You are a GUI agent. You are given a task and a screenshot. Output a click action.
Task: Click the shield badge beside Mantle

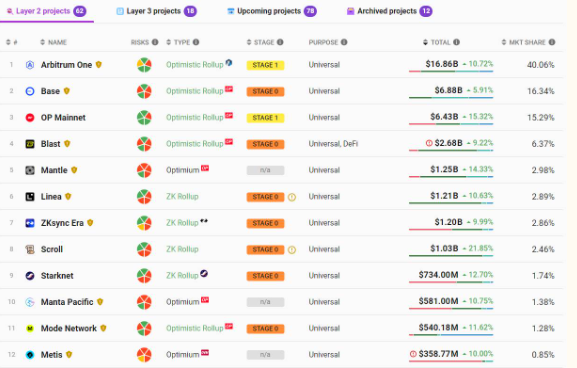(x=74, y=170)
